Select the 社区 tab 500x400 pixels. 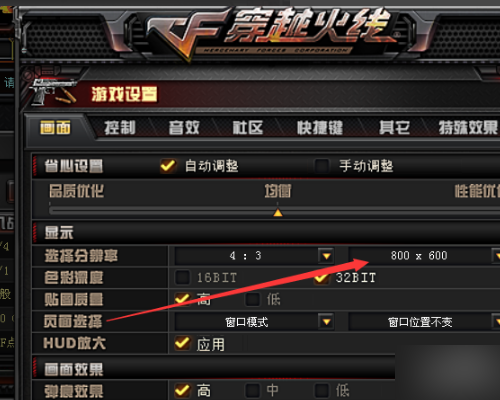tap(248, 128)
